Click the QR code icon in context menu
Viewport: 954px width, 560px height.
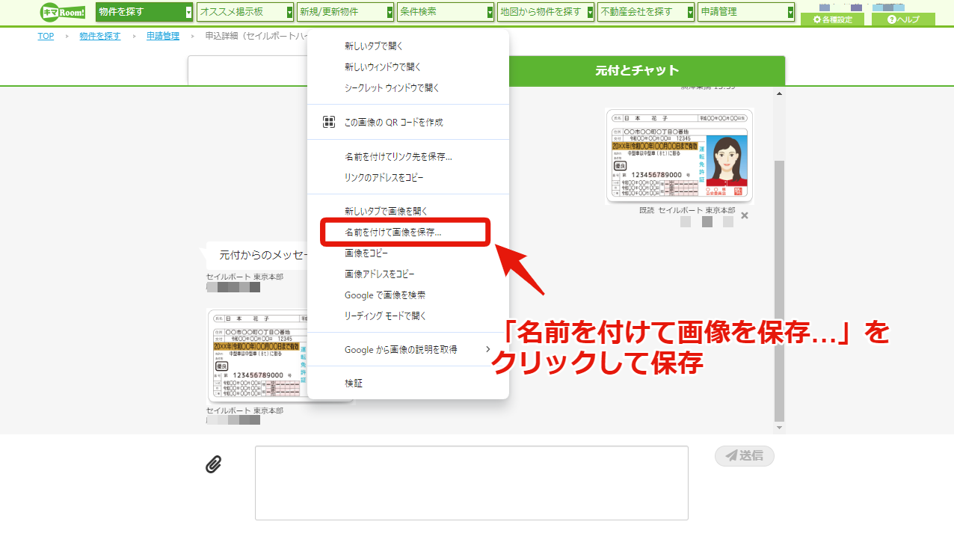(x=328, y=122)
